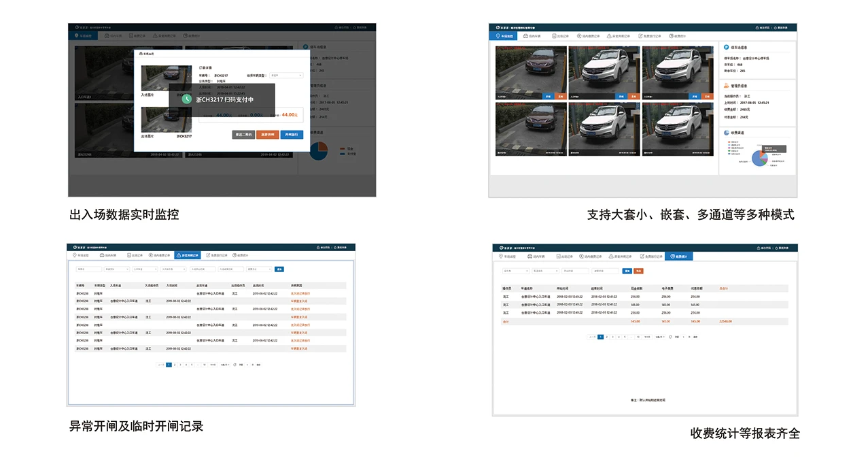Screen dimensions: 868x462
Task: Click orange export button in fee statistics screen
Action: [638, 271]
